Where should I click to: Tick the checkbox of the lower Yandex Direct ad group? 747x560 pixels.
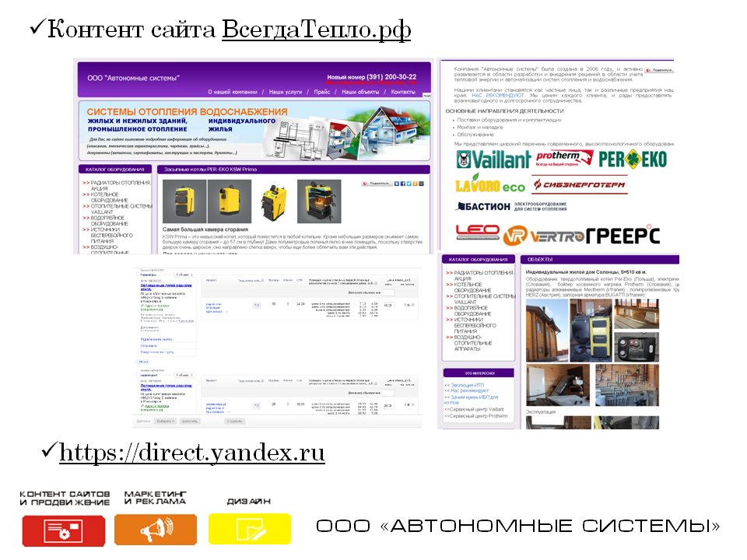139,374
